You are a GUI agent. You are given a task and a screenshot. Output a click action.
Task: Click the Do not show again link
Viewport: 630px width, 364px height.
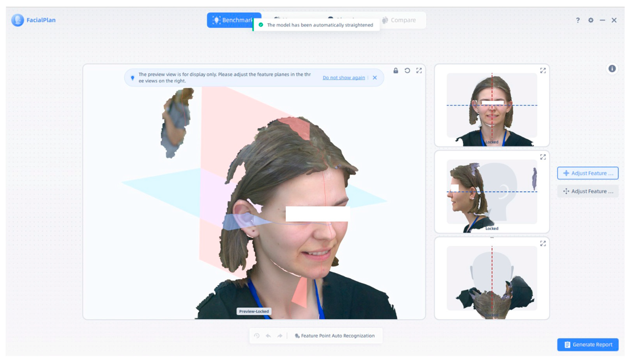[344, 78]
